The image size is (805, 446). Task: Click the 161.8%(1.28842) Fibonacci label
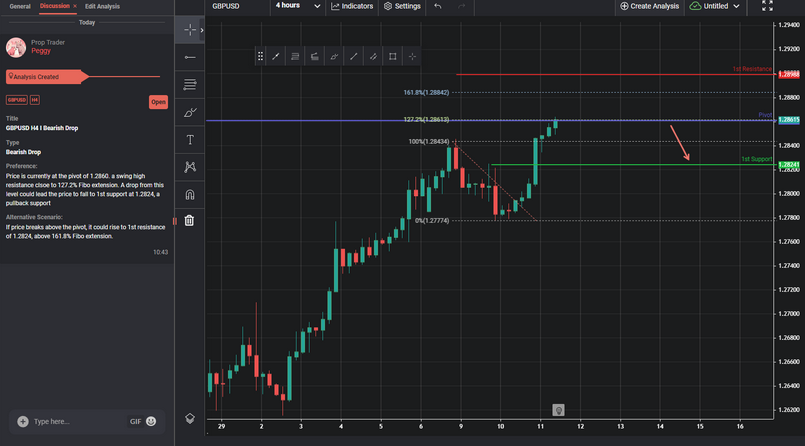coord(426,92)
